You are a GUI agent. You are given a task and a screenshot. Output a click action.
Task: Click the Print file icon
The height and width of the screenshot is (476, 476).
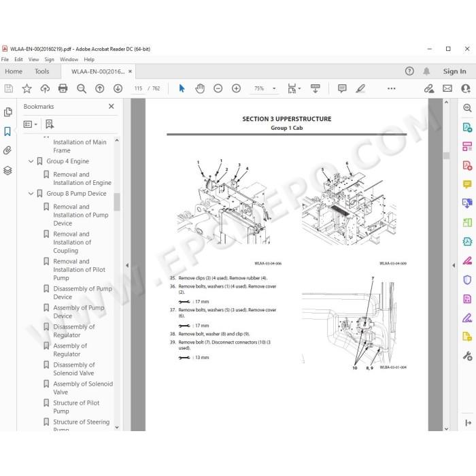[x=63, y=88]
